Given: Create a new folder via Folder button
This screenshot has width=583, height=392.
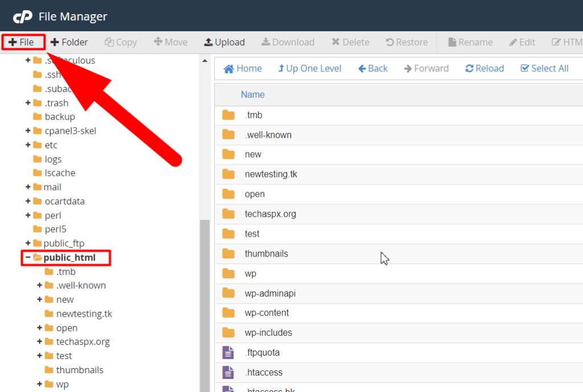Looking at the screenshot, I should click(69, 42).
